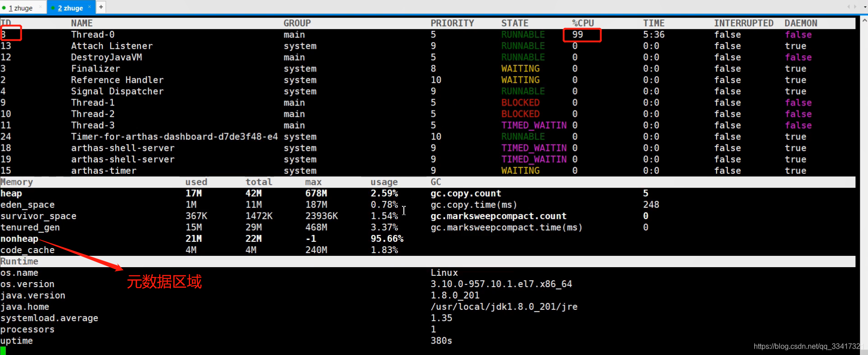Select the 'DestroyJavaVM' thread name
This screenshot has height=355, width=868.
pos(106,57)
